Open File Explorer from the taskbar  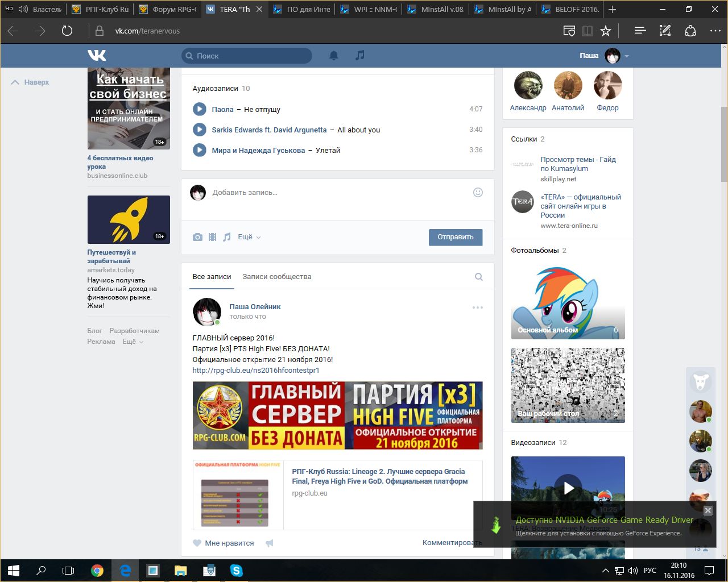[x=180, y=570]
